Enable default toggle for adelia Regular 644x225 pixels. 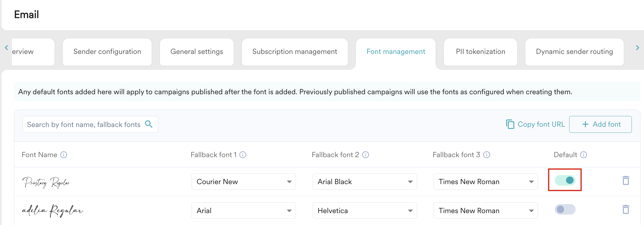565,209
